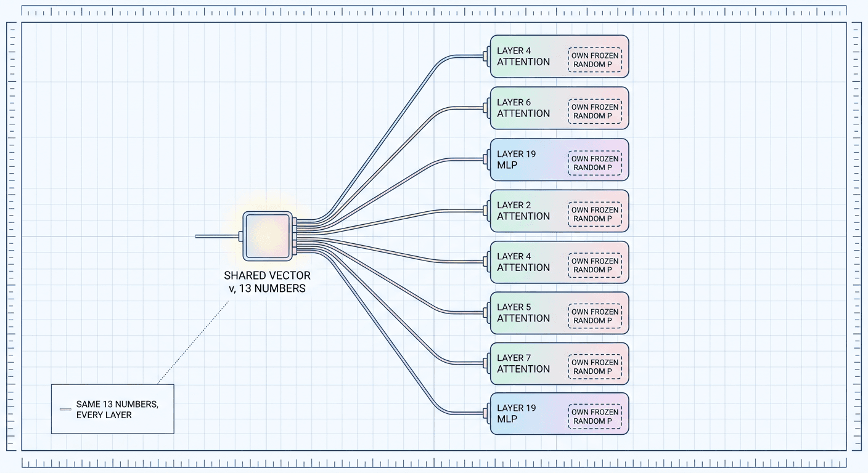The height and width of the screenshot is (473, 868).
Task: Click the small line symbol in legend box
Action: point(66,409)
